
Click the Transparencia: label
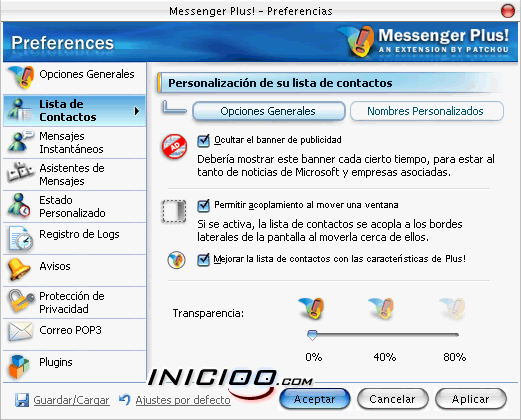tap(208, 313)
